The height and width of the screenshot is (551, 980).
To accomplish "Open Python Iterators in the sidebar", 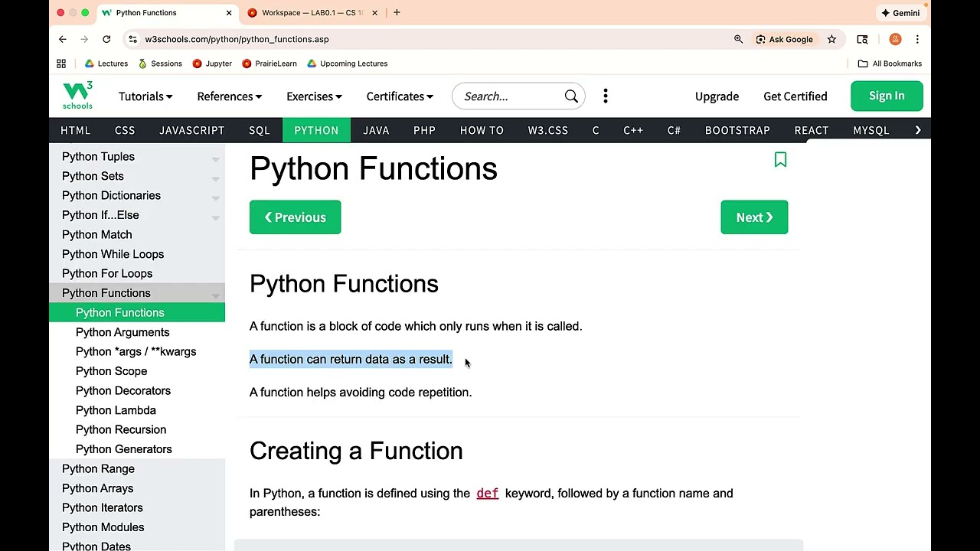I will (103, 508).
